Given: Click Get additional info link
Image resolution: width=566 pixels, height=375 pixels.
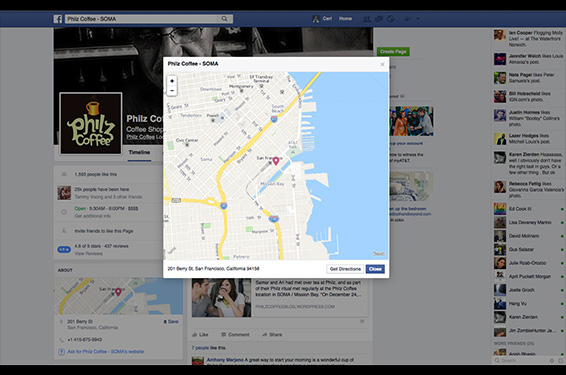Looking at the screenshot, I should click(x=92, y=216).
